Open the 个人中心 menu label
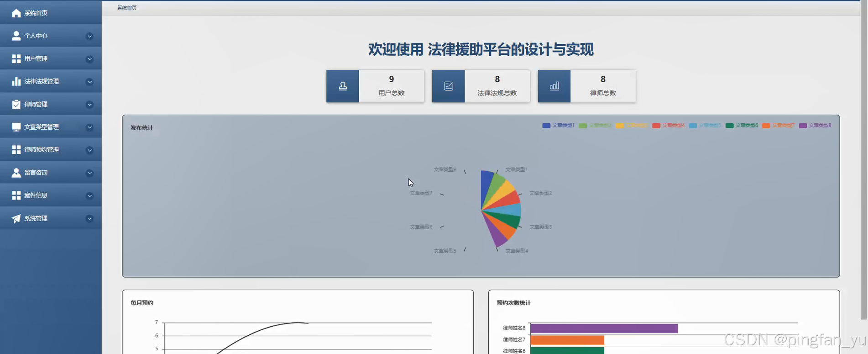 coord(36,36)
